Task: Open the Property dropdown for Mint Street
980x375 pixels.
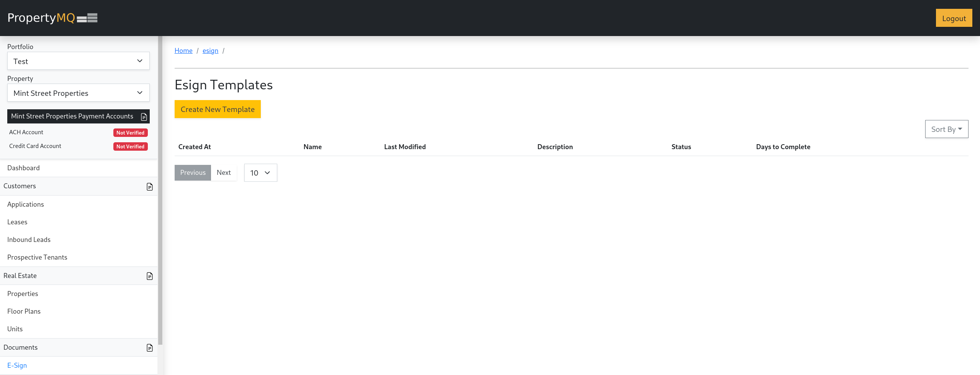Action: 78,93
